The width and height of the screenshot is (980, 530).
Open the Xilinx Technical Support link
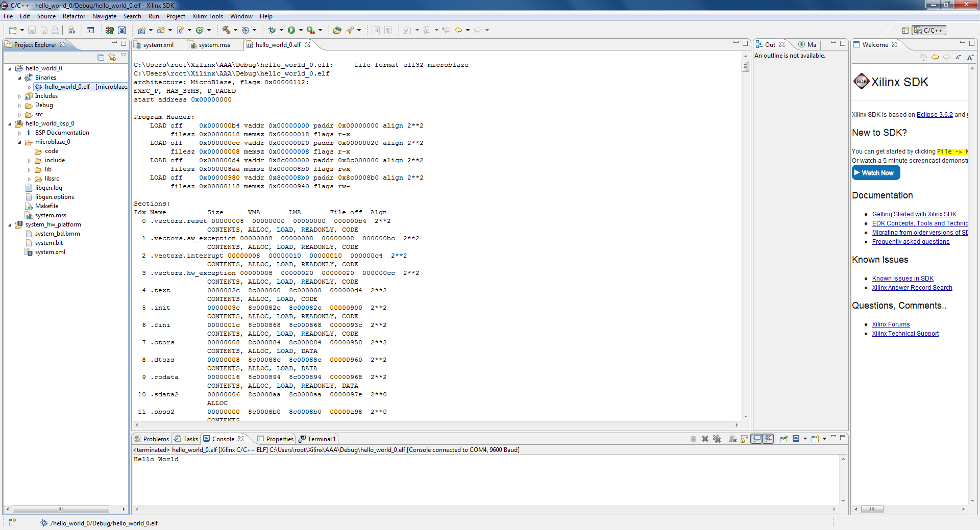pyautogui.click(x=905, y=334)
